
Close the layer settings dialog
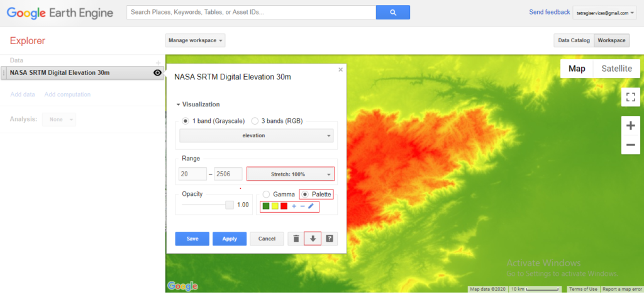(x=340, y=70)
